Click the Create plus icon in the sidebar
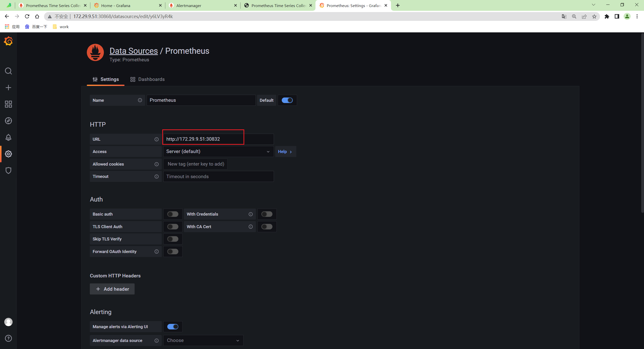This screenshot has height=349, width=644. click(x=8, y=88)
